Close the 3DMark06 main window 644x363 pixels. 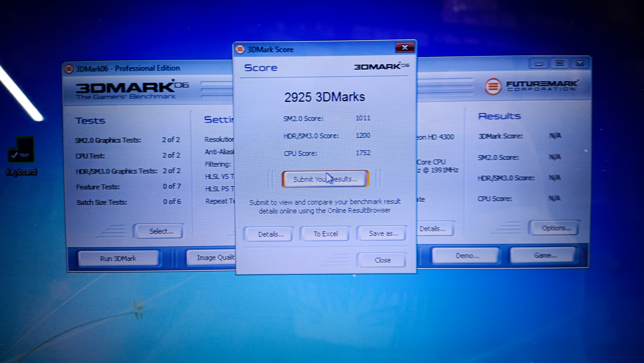[x=580, y=63]
